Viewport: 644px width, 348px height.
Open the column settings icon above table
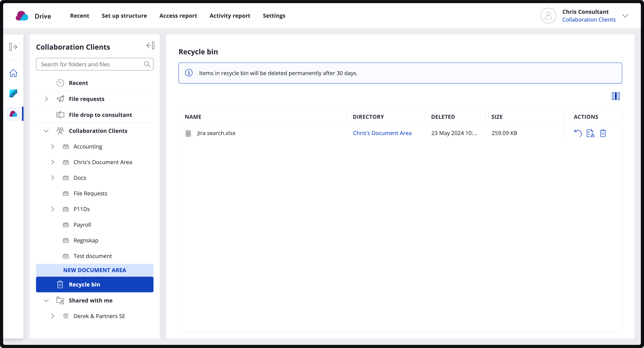tap(615, 96)
